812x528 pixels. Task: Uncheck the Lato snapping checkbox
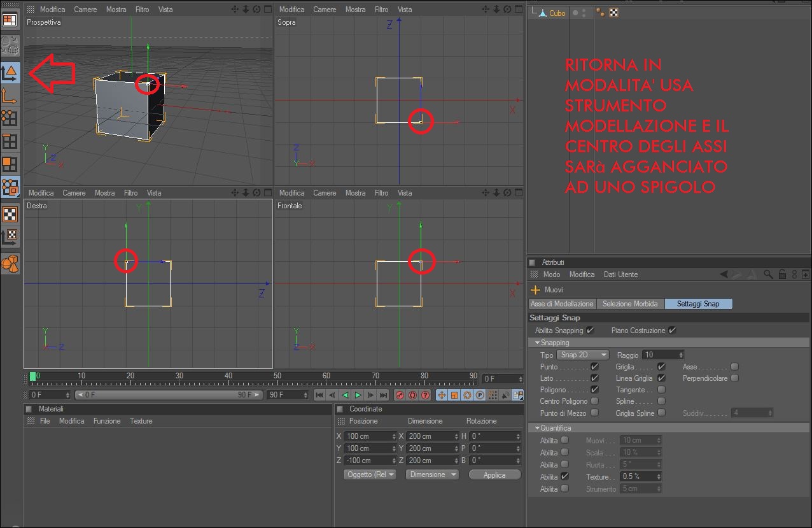click(594, 378)
